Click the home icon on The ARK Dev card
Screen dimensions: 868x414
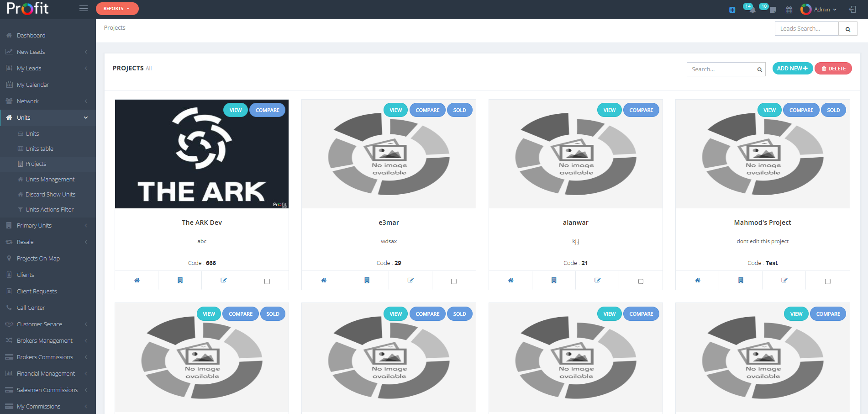coord(136,280)
